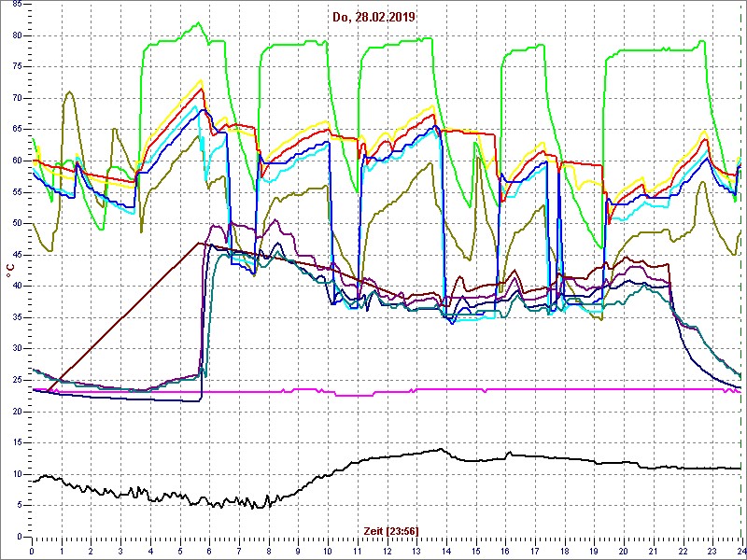Click hour '24' on the time axis
The width and height of the screenshot is (747, 560).
(741, 550)
